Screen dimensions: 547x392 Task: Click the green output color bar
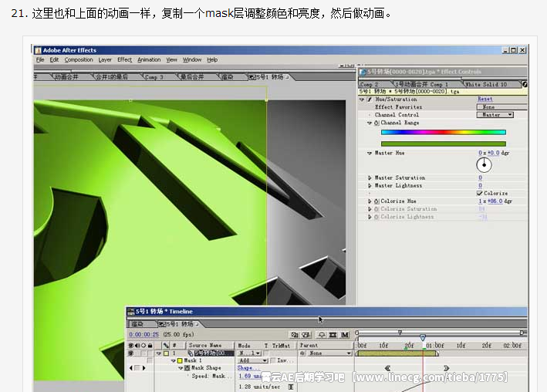click(x=444, y=144)
